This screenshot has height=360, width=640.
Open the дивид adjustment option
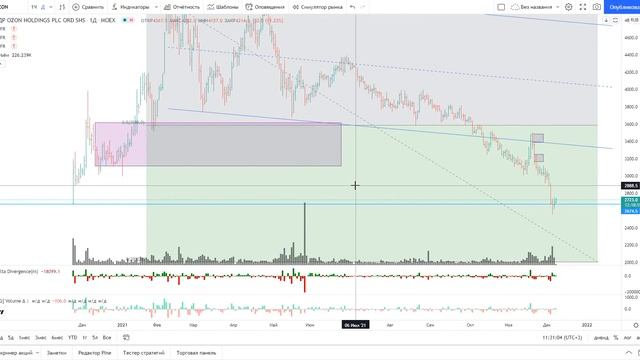601,338
